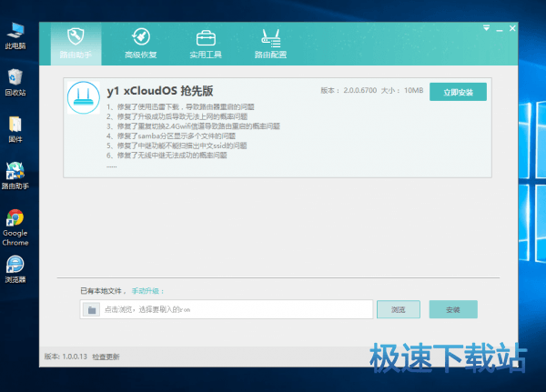The image size is (546, 392).
Task: Select the 固件 folder on the desktop
Action: pos(15,129)
